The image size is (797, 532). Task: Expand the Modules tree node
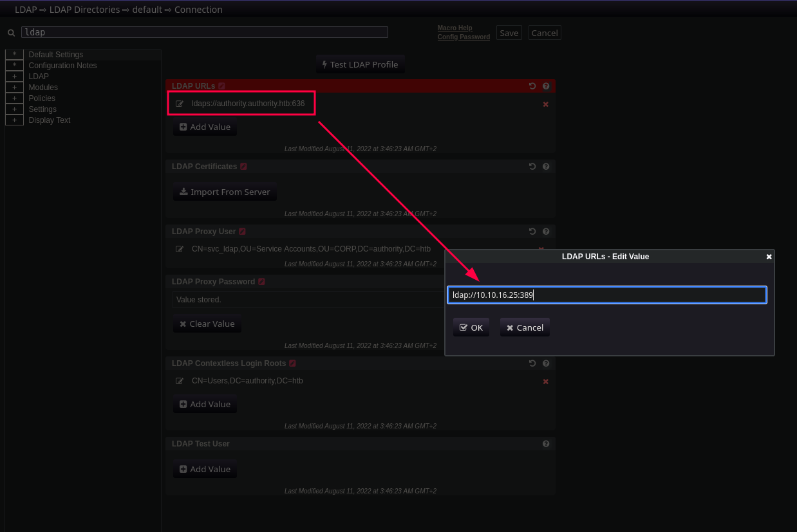pos(14,87)
